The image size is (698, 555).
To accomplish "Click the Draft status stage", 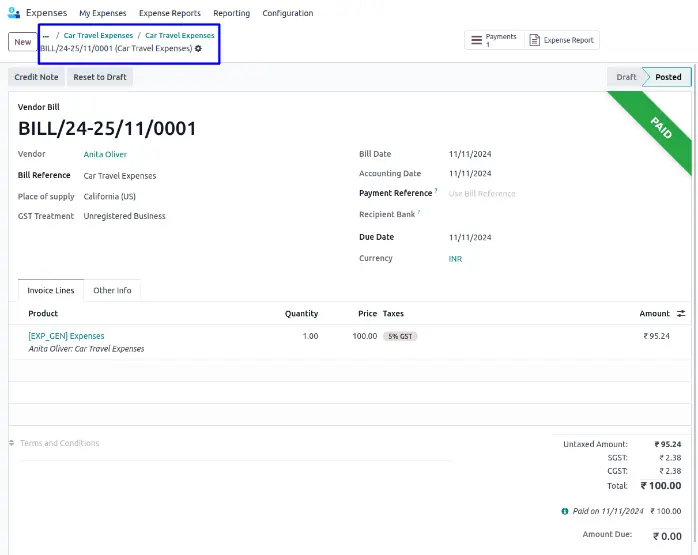I will (626, 77).
